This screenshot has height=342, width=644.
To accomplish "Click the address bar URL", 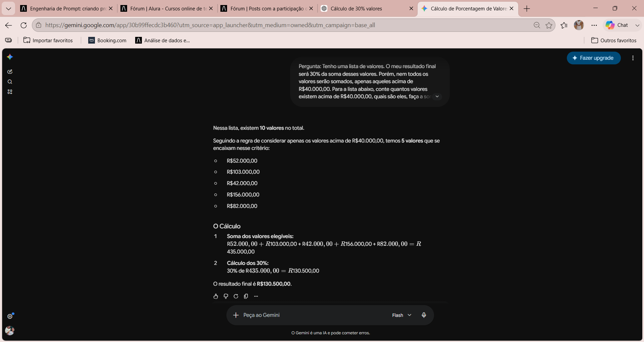I will [x=210, y=25].
